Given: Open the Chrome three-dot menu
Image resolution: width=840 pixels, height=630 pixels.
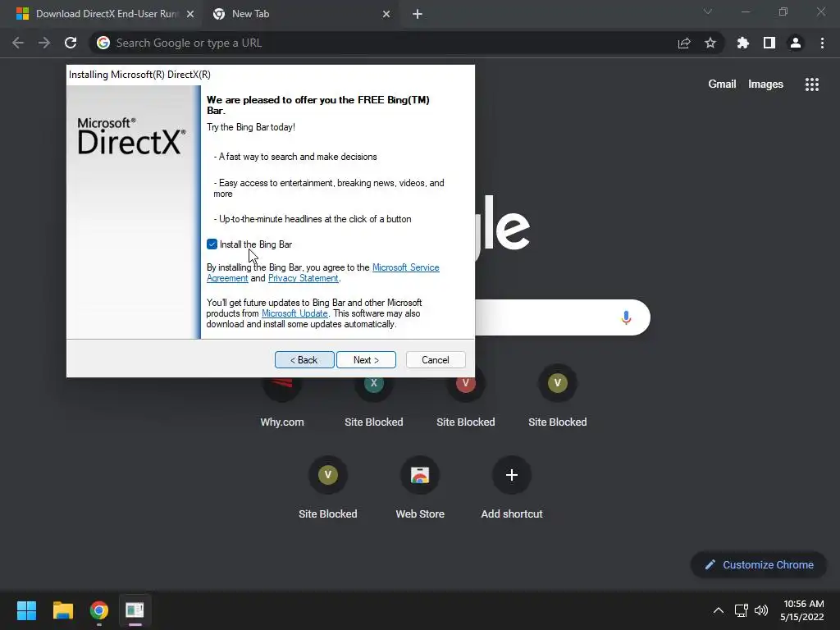Looking at the screenshot, I should 822,43.
